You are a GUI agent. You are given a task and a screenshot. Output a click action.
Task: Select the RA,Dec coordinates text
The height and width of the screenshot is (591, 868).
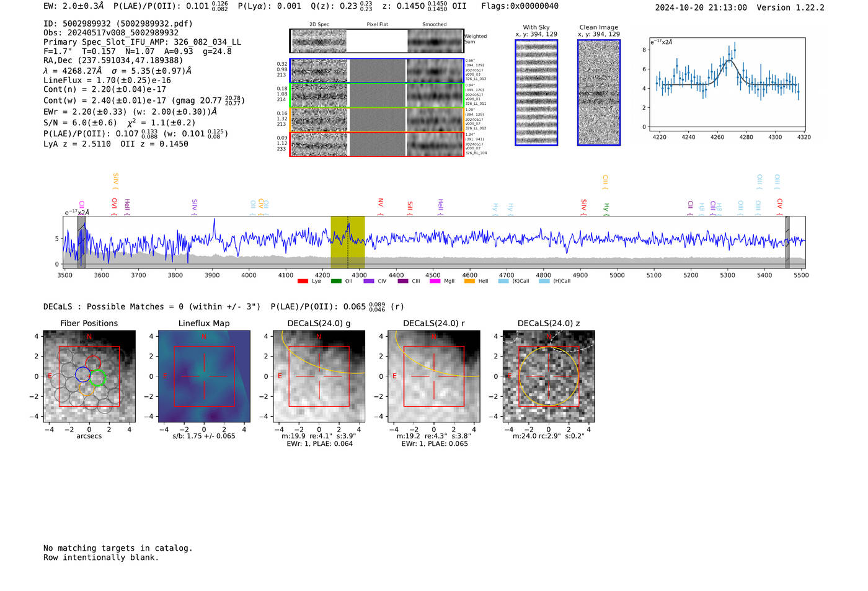[x=113, y=60]
